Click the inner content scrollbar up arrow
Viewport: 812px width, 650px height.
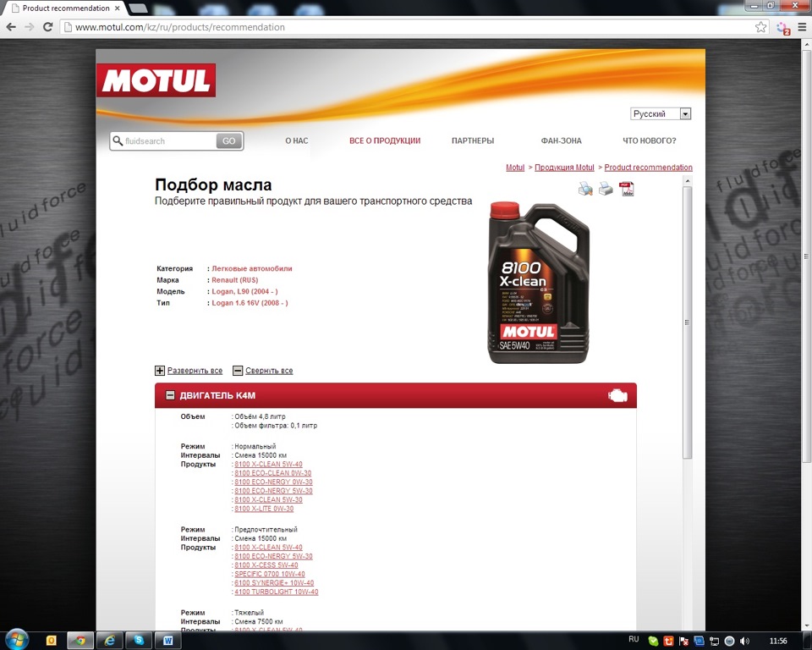pyautogui.click(x=688, y=181)
